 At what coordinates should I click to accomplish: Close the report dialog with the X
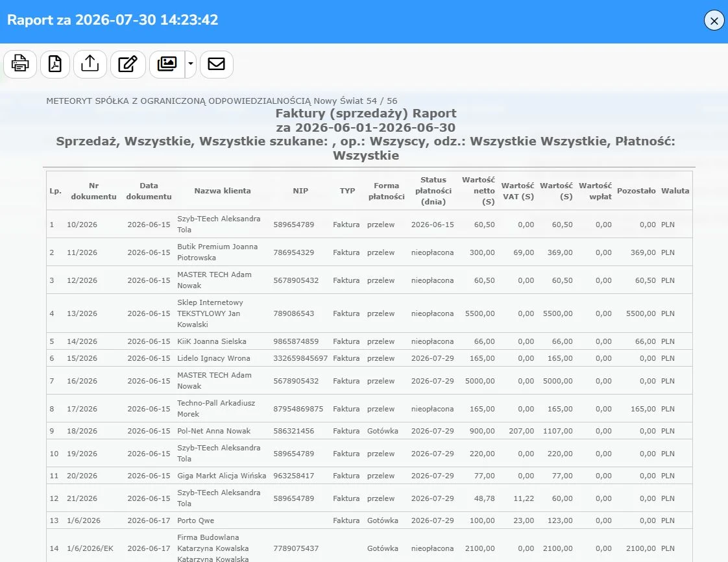pyautogui.click(x=714, y=21)
